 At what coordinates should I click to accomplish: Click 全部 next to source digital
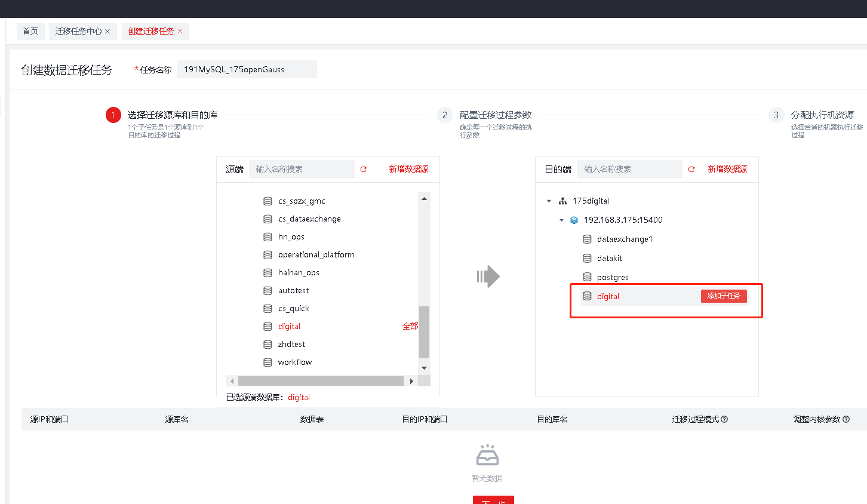tap(410, 327)
